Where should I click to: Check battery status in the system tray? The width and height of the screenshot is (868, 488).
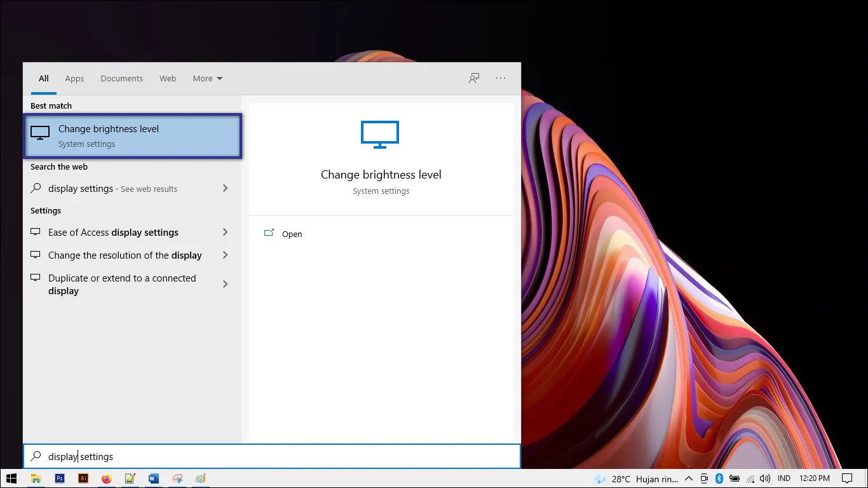[734, 478]
